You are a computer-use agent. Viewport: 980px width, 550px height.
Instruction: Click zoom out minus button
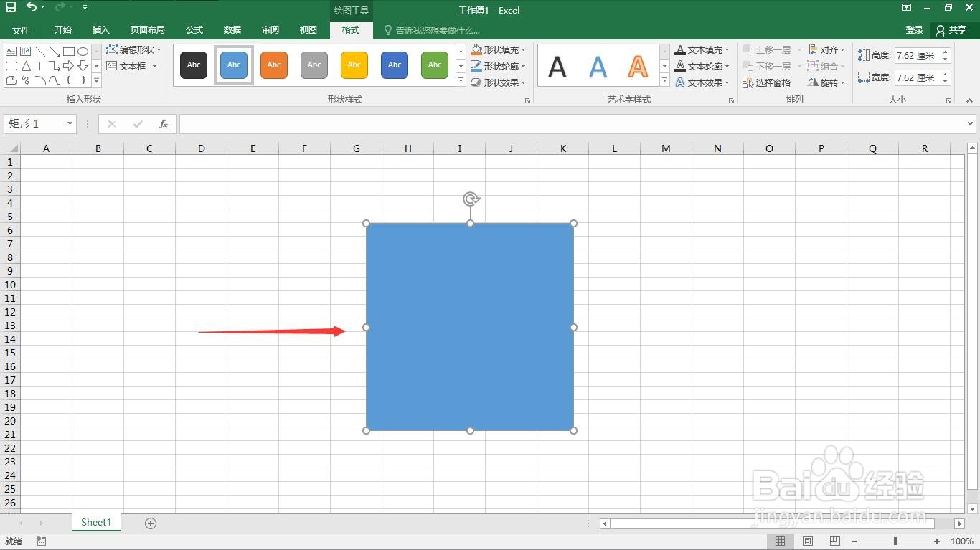click(854, 541)
